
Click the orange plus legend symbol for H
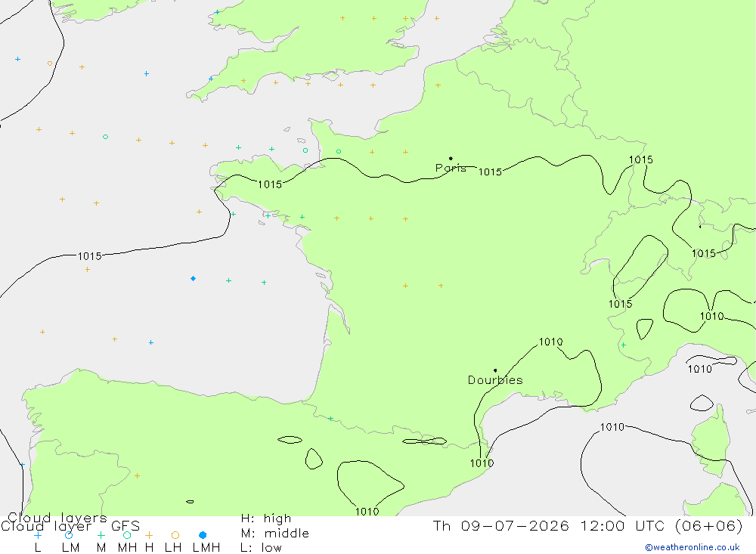[x=149, y=535]
